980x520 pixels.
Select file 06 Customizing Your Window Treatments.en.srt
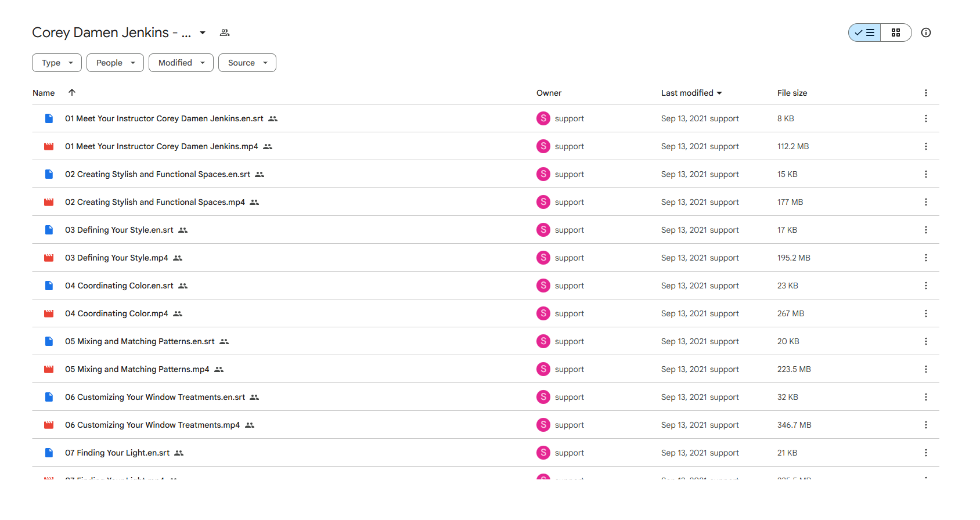(485, 397)
